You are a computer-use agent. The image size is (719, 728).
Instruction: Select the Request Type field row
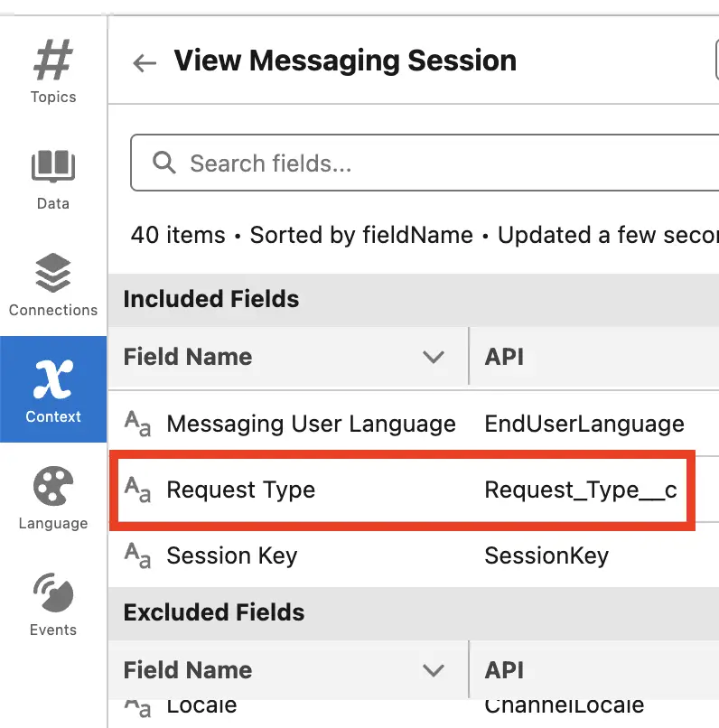coord(402,490)
